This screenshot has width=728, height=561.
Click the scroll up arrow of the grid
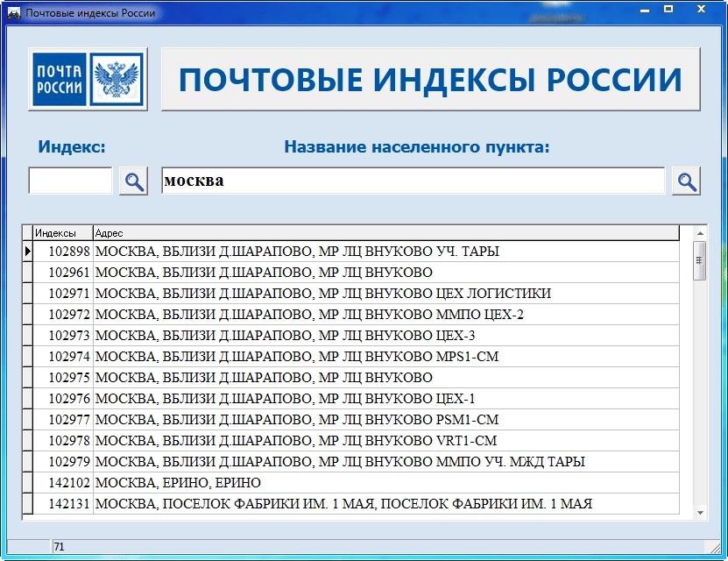pyautogui.click(x=700, y=233)
